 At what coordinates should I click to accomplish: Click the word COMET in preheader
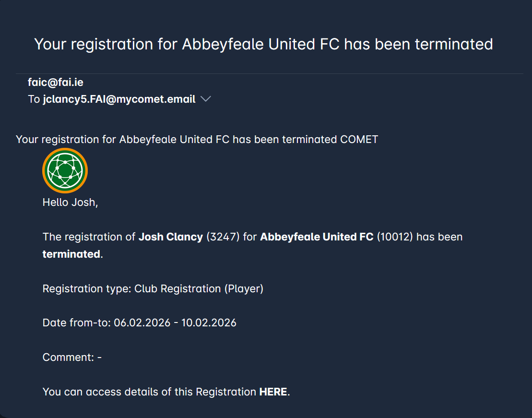[359, 140]
